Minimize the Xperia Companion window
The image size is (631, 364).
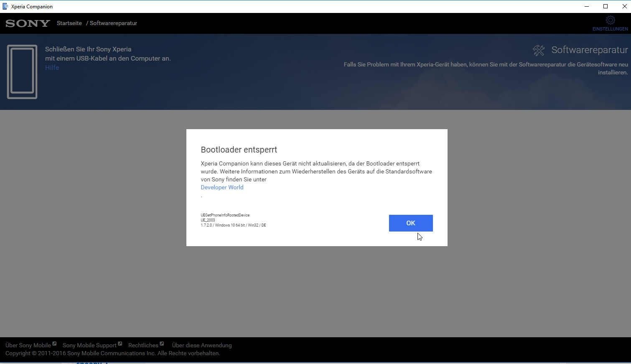click(587, 6)
